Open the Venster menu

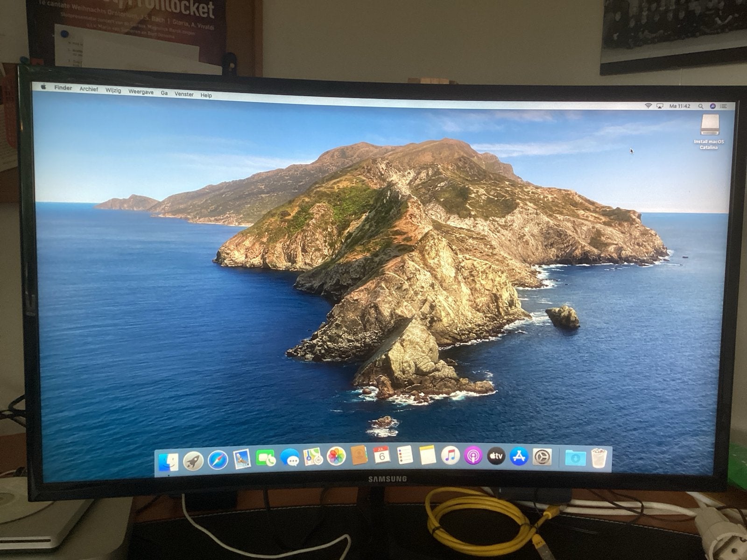click(x=184, y=94)
